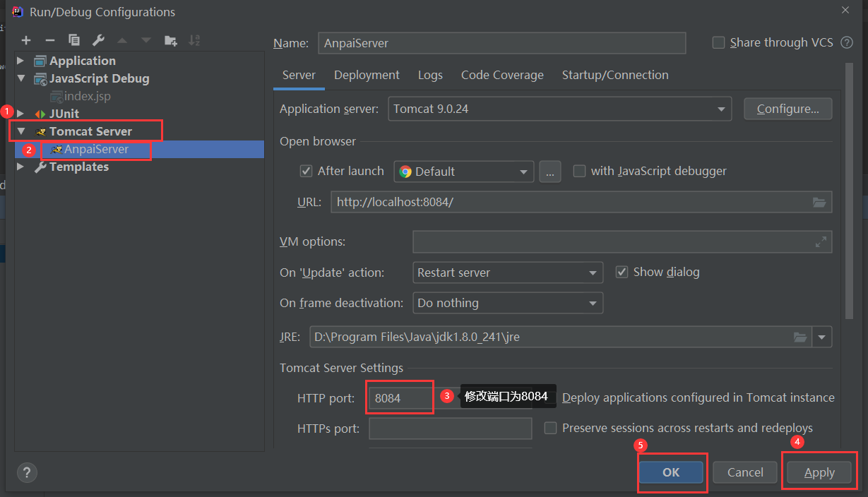Screen dimensions: 868x497
Task: Click the IntelliJ logo in title bar
Action: pos(17,11)
